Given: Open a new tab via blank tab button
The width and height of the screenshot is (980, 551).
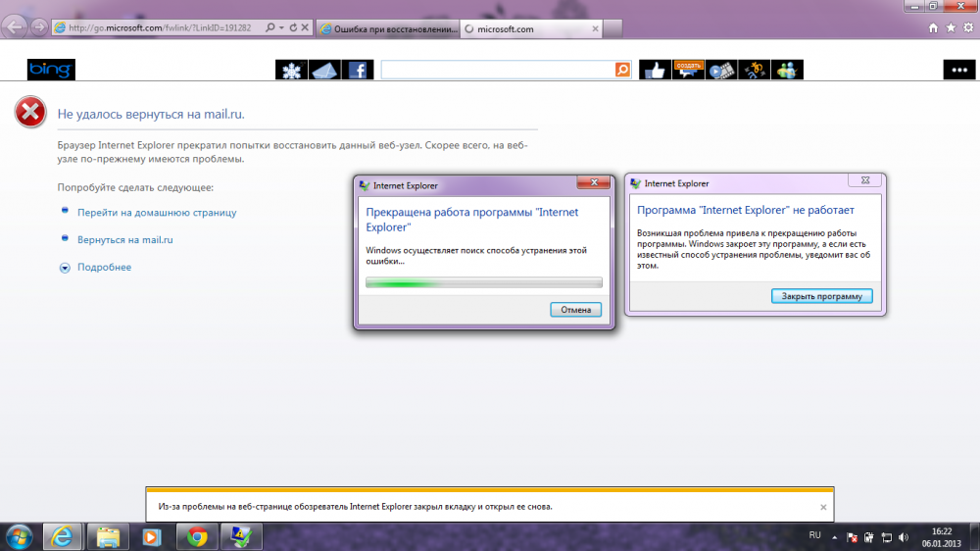Looking at the screenshot, I should tap(612, 28).
